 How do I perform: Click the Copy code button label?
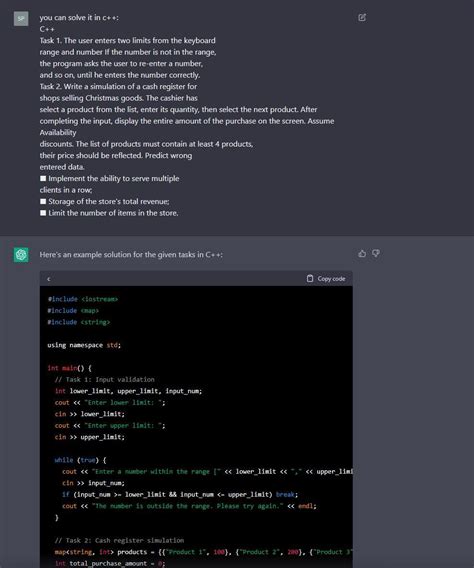[331, 279]
